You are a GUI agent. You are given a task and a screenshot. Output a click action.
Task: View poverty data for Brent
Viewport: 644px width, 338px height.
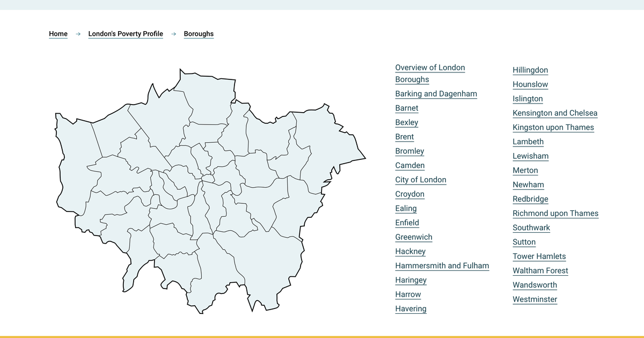(x=404, y=137)
